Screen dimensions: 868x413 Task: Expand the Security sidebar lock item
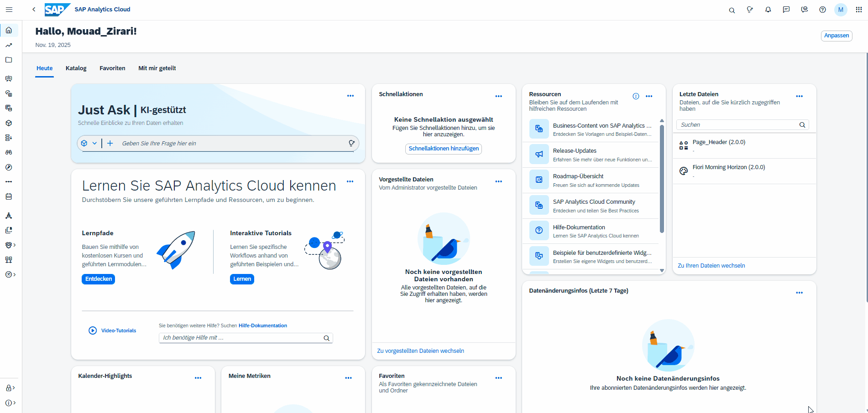9,388
